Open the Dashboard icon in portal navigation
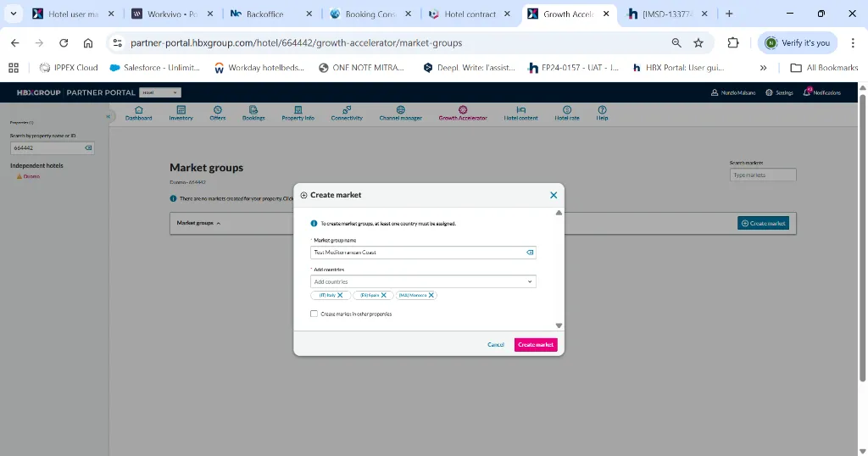The height and width of the screenshot is (456, 868). point(138,109)
